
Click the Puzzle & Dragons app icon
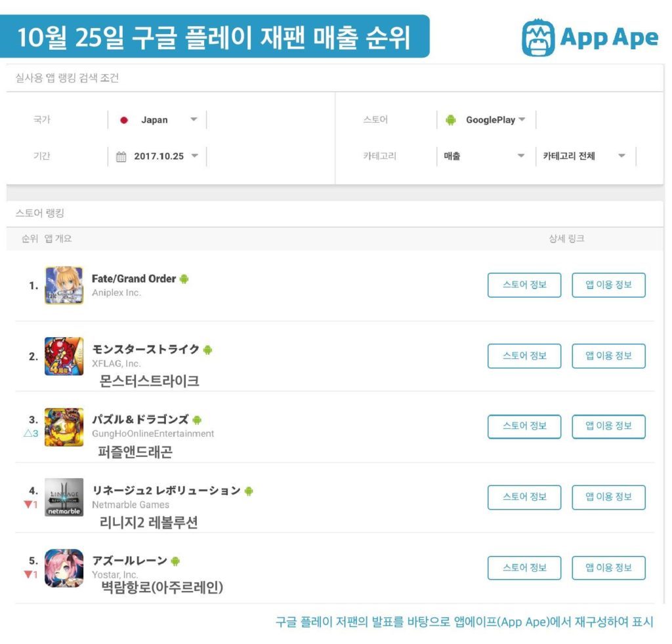pos(64,427)
